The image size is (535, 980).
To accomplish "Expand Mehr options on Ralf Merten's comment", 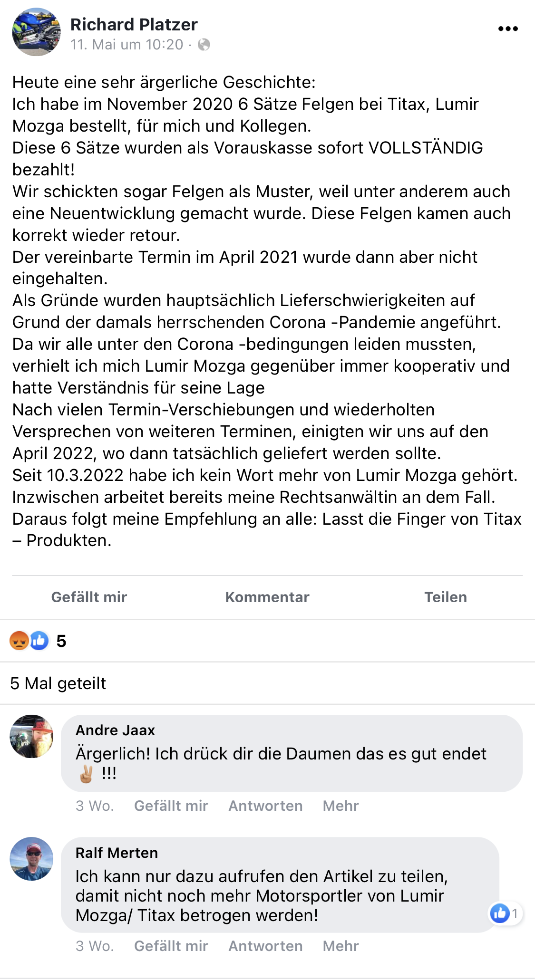I will pyautogui.click(x=340, y=946).
